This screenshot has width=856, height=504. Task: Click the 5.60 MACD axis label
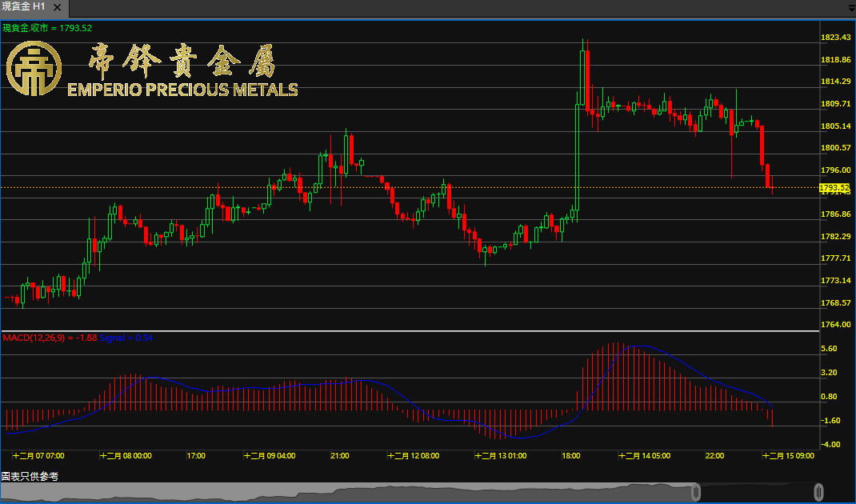(829, 349)
